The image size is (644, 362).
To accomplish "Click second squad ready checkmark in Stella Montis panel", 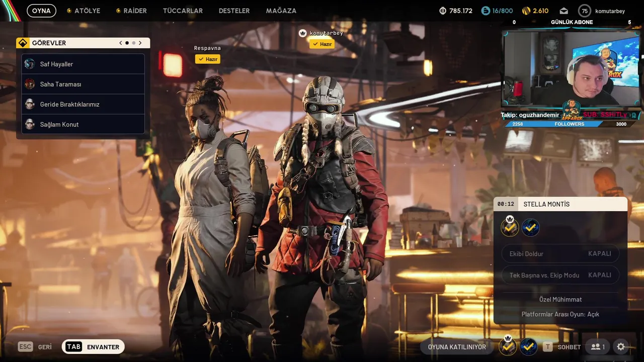I will pos(530,228).
